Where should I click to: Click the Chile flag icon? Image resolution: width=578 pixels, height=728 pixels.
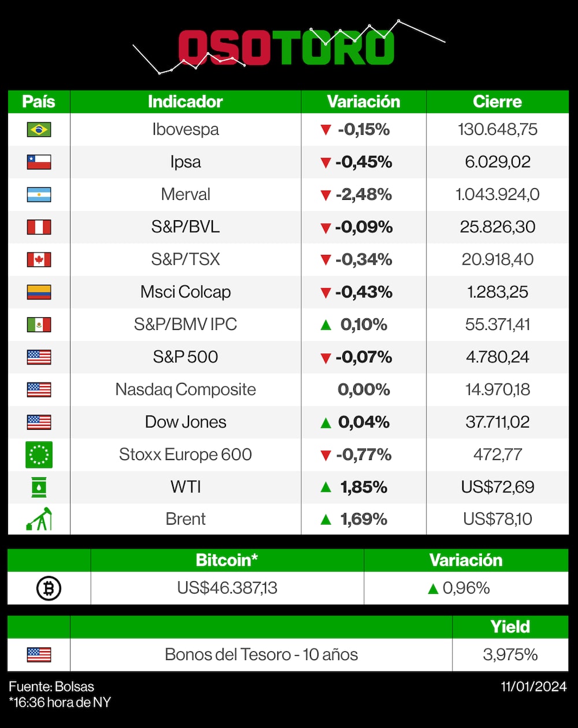coord(39,162)
